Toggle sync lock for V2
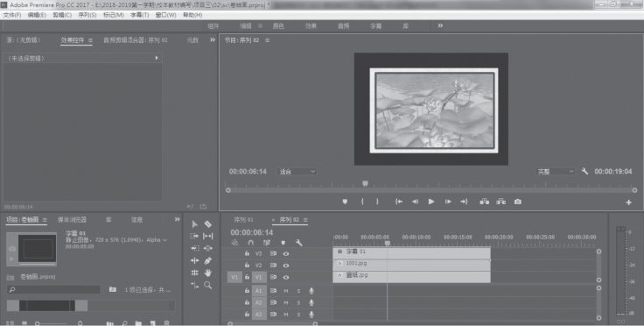Image resolution: width=644 pixels, height=326 pixels. [x=273, y=266]
